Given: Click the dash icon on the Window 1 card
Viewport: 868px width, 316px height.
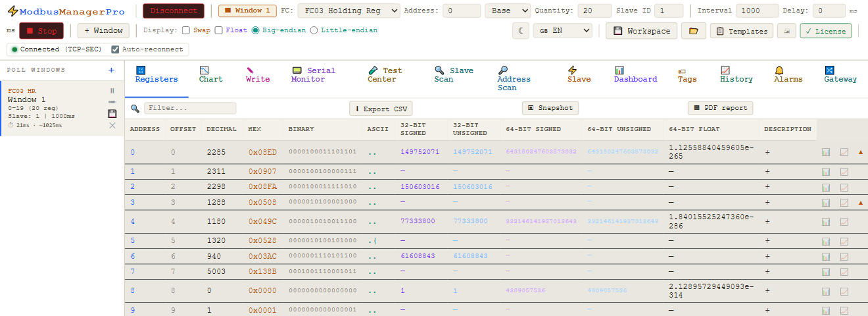Looking at the screenshot, I should [112, 102].
